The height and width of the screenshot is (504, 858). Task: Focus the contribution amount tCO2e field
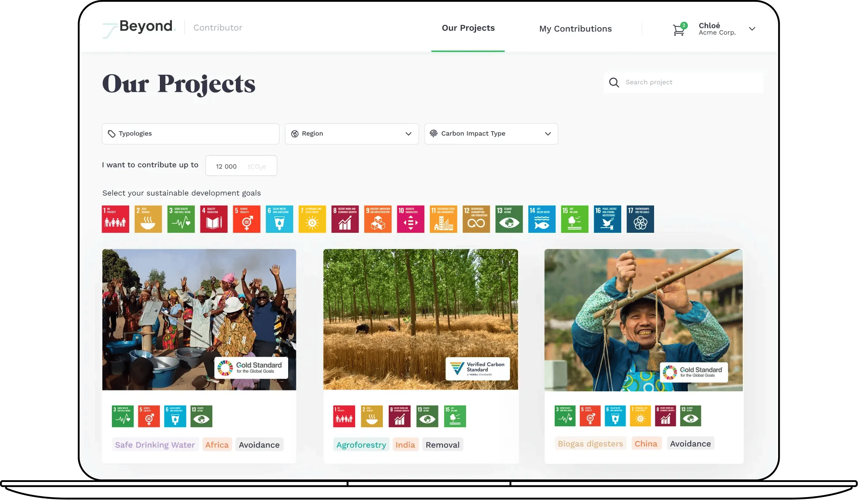241,166
